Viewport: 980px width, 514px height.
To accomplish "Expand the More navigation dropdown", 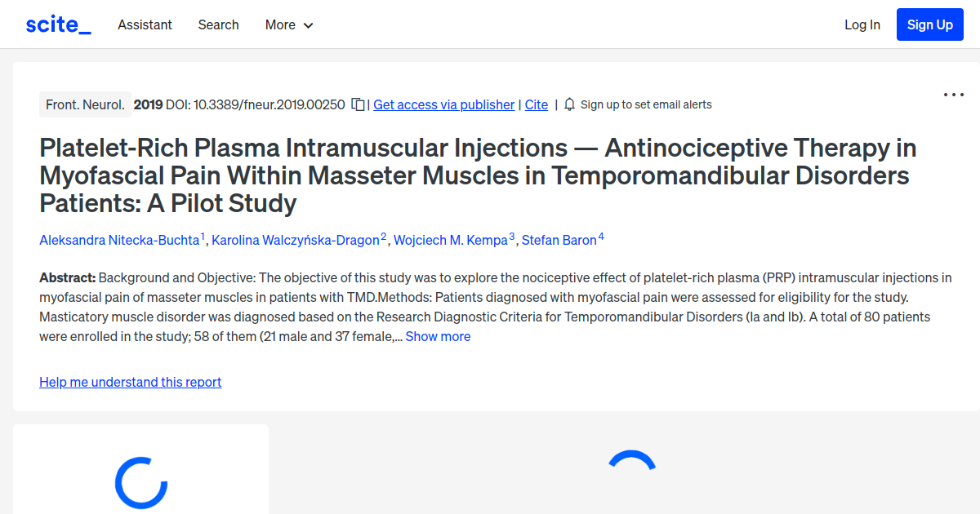I will (x=288, y=24).
